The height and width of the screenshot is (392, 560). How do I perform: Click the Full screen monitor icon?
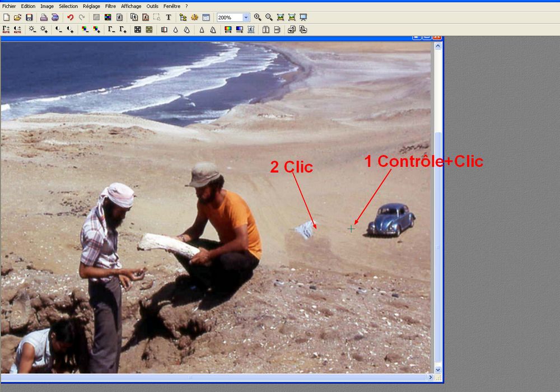point(303,17)
